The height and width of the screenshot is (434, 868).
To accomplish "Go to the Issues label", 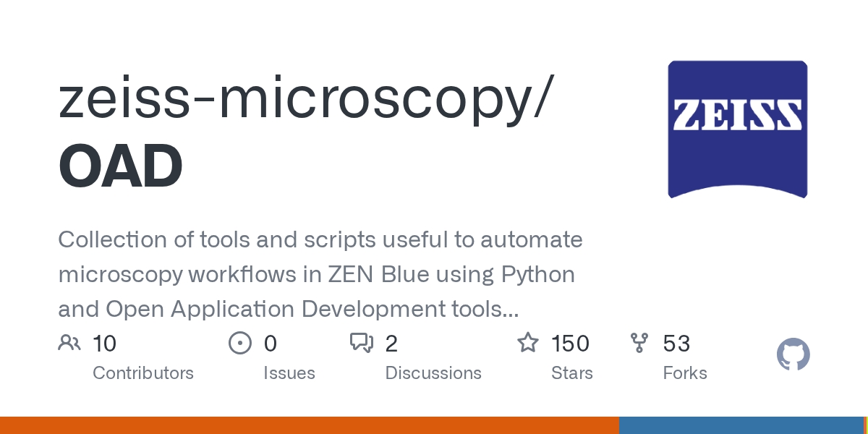I will click(x=289, y=373).
